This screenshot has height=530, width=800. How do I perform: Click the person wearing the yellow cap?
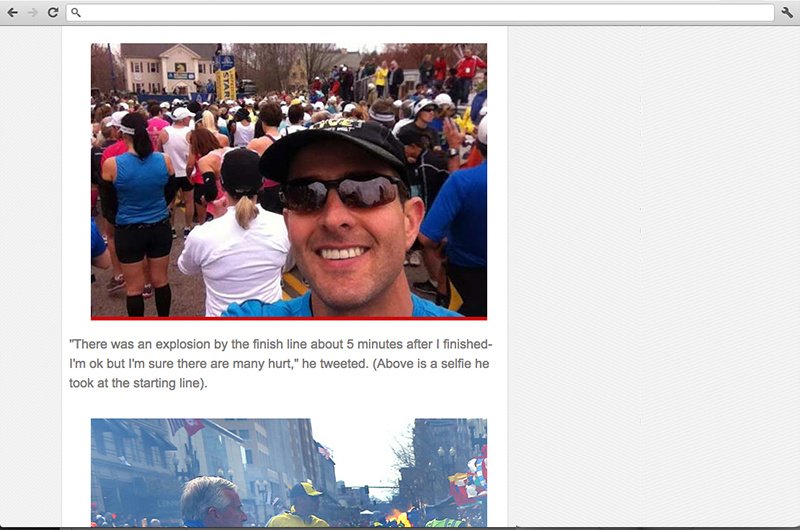299,506
